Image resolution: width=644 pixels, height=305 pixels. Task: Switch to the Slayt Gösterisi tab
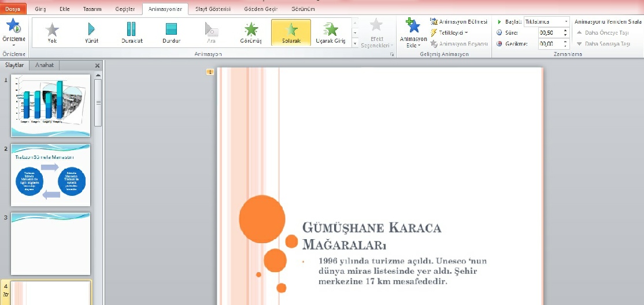(213, 9)
